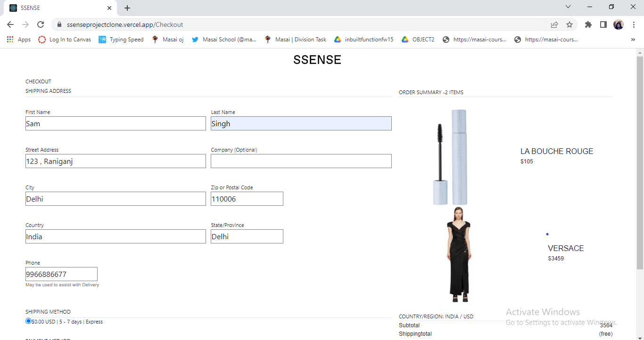The width and height of the screenshot is (644, 340).
Task: Click the VERSACE product name
Action: [x=566, y=248]
